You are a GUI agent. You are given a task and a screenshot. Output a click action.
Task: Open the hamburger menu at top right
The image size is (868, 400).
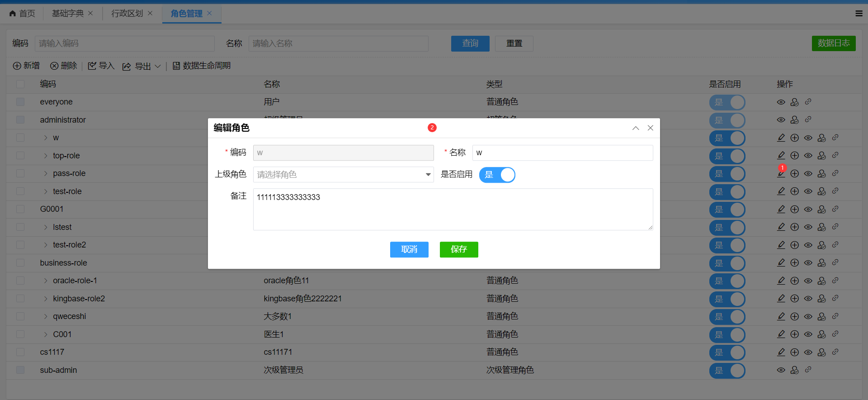(859, 14)
